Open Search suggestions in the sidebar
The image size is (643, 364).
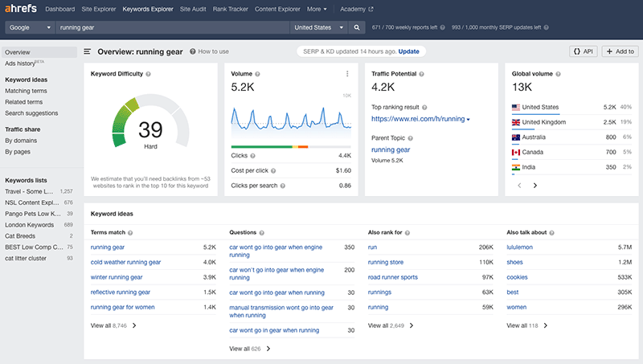[x=31, y=113]
